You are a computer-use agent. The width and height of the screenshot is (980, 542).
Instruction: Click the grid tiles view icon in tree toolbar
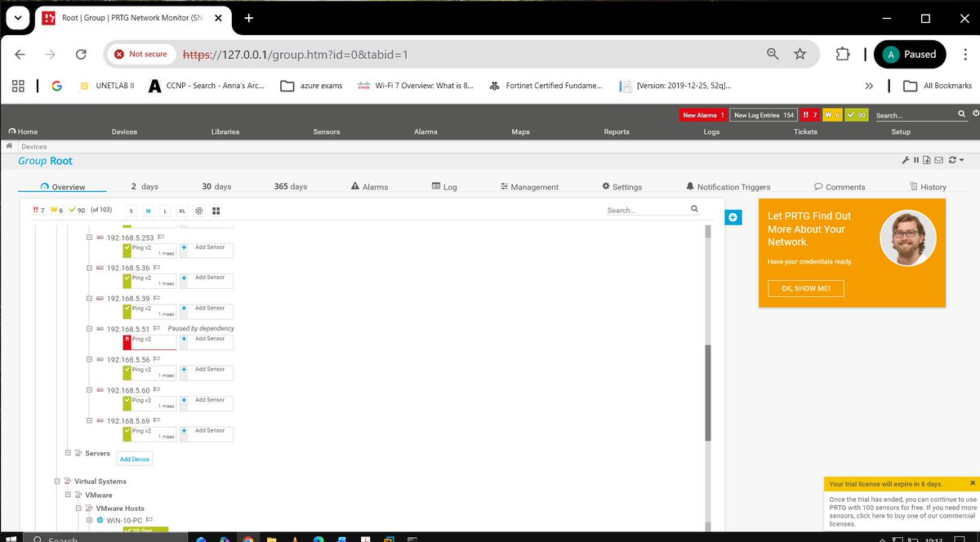pyautogui.click(x=216, y=211)
